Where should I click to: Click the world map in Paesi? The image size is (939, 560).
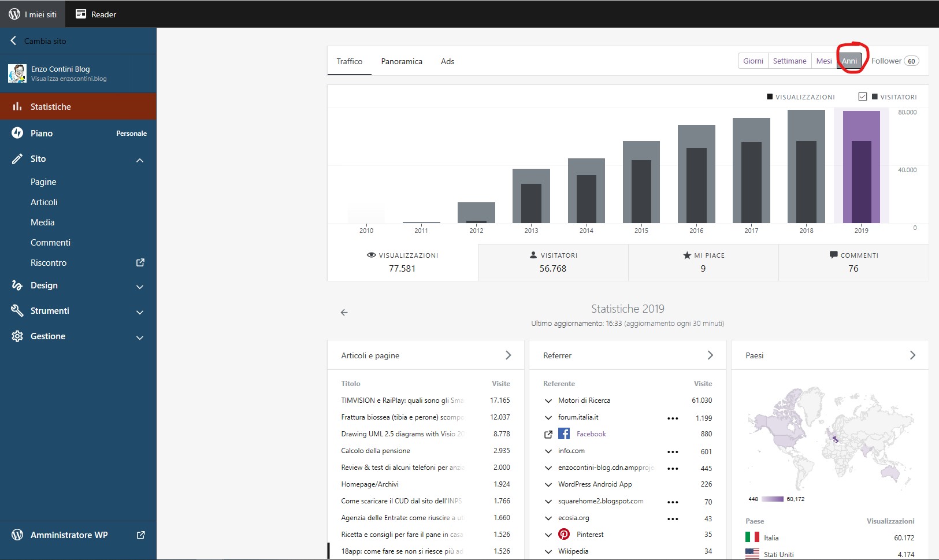point(830,439)
